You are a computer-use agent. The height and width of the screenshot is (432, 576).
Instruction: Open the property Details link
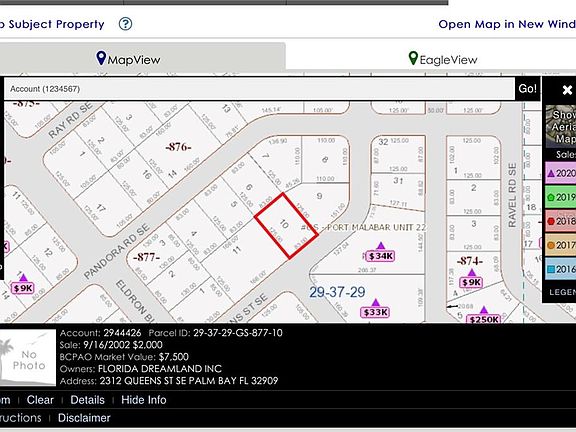point(87,400)
